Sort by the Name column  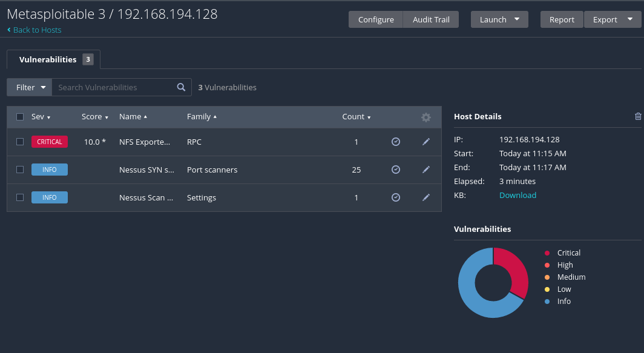(133, 117)
